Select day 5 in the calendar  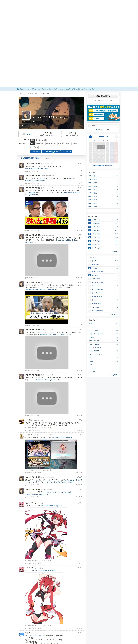(103, 147)
